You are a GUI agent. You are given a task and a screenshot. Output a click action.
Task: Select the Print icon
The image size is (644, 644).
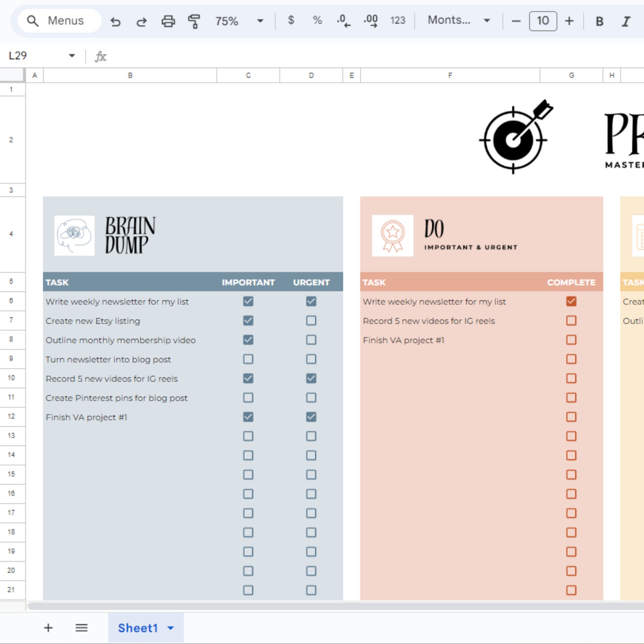(168, 21)
